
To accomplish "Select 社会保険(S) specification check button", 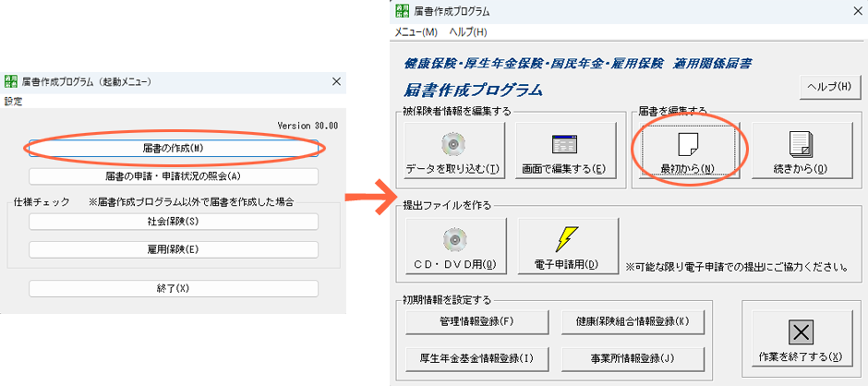I will (174, 222).
